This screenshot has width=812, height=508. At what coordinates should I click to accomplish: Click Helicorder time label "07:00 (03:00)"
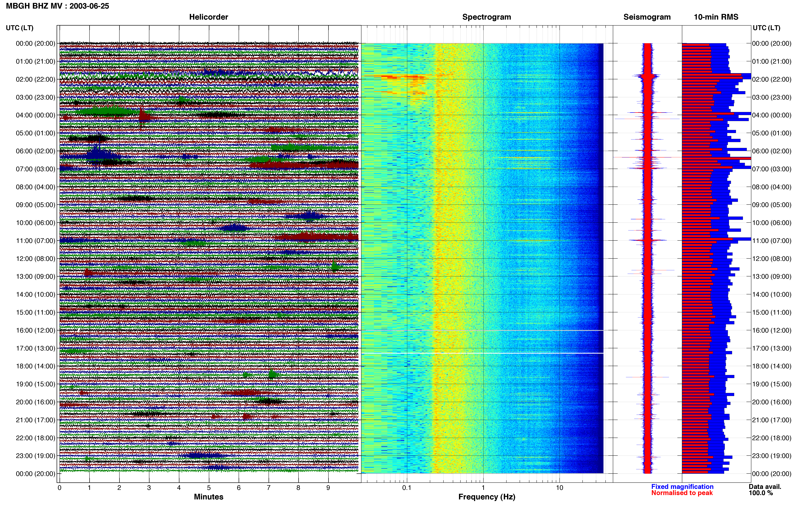coord(36,169)
